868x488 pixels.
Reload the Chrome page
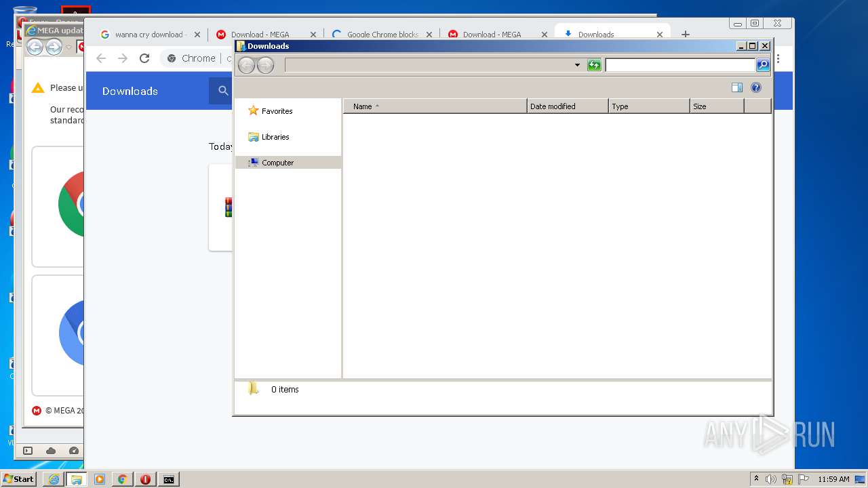pos(144,58)
